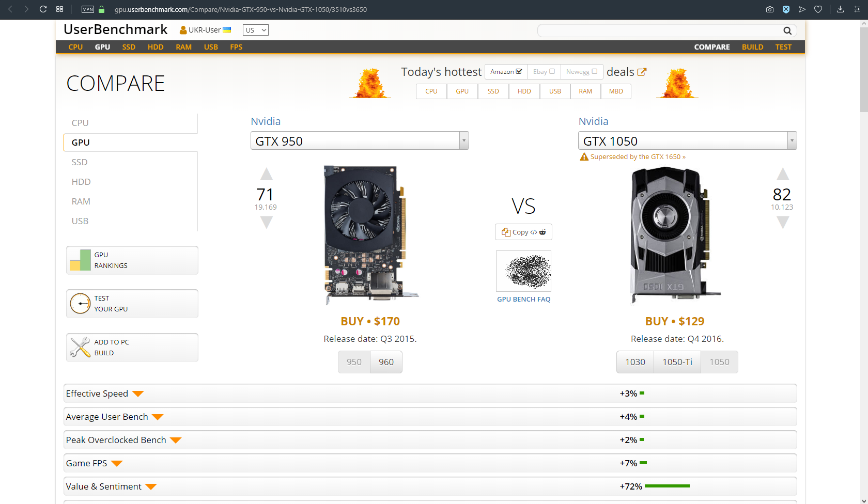Click the VPN badge in address bar
868x504 pixels.
[88, 9]
